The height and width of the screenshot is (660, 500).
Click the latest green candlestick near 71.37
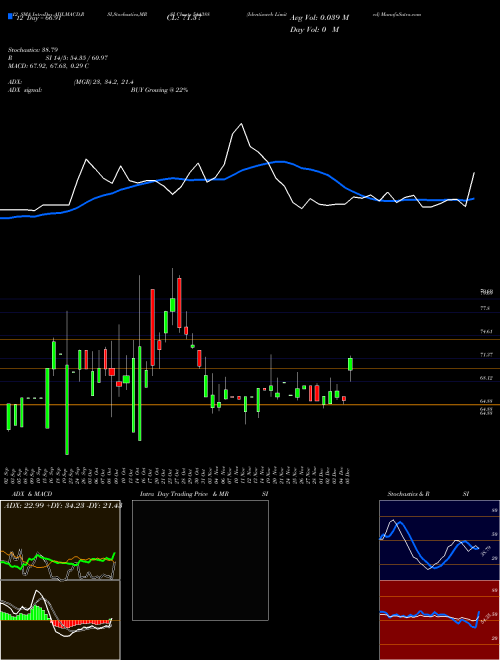click(350, 364)
